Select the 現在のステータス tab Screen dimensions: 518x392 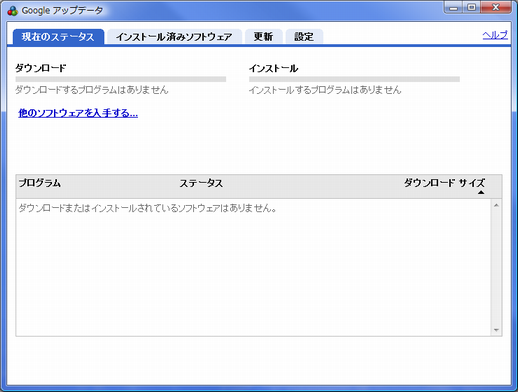tap(58, 37)
